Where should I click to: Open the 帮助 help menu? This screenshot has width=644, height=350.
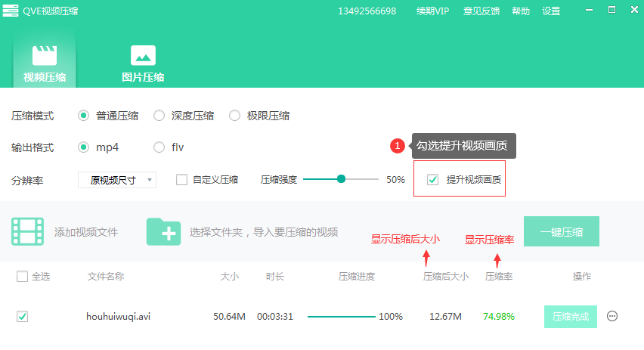[x=521, y=11]
